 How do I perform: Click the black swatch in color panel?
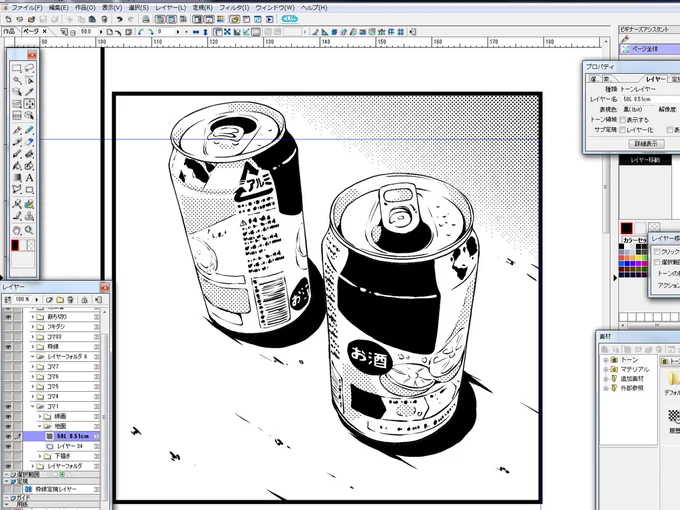(626, 228)
